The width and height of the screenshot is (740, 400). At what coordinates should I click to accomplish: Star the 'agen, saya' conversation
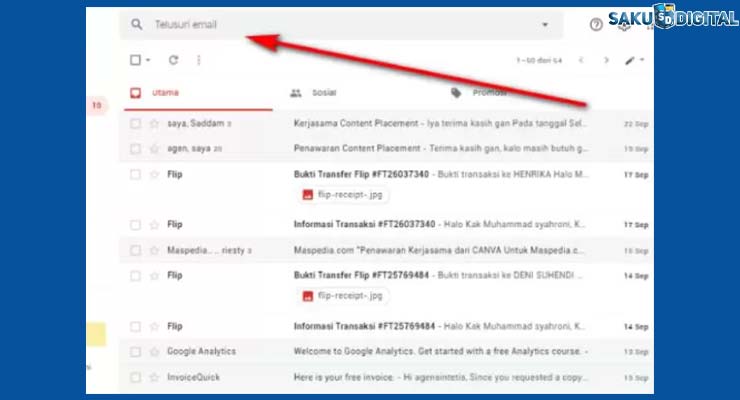tap(154, 149)
